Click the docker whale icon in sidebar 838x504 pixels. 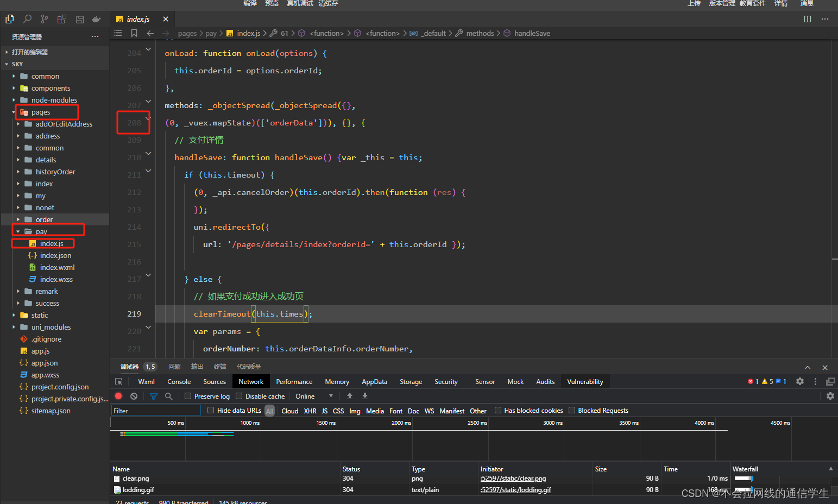97,19
